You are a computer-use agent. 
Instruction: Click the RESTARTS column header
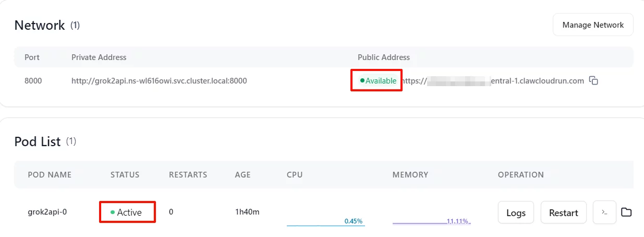(188, 175)
